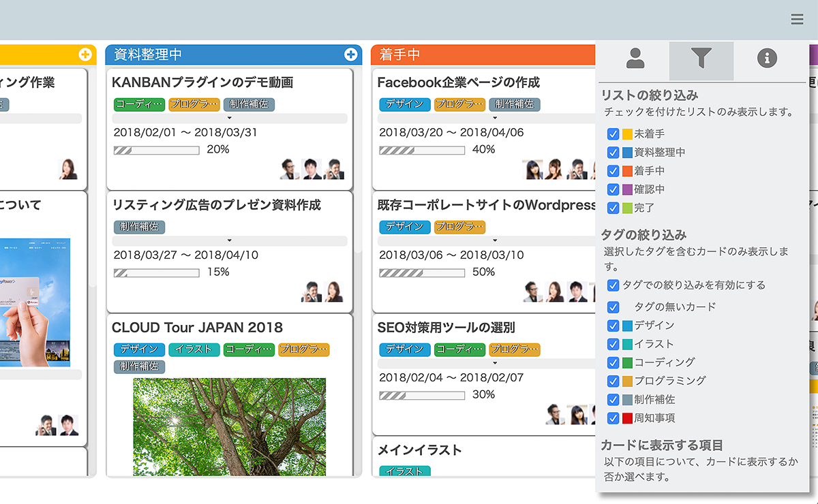This screenshot has height=504, width=818.
Task: Open the メインイラスト card title
Action: (420, 450)
